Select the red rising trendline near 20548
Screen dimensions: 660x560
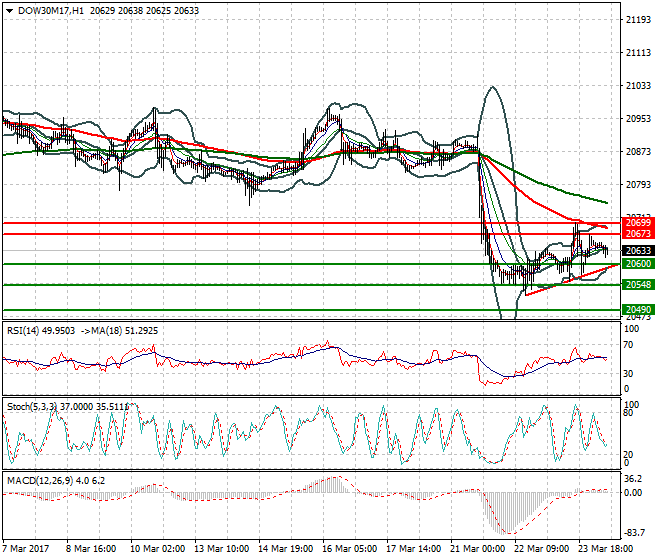coord(570,280)
